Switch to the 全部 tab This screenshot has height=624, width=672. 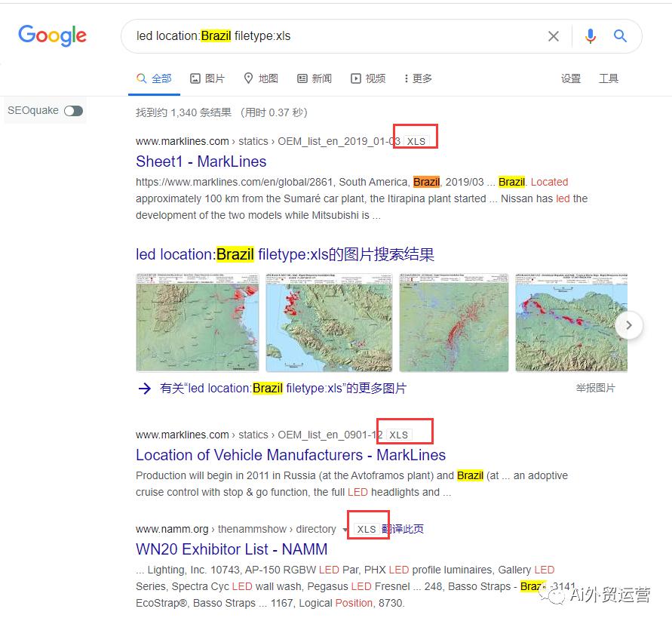154,78
